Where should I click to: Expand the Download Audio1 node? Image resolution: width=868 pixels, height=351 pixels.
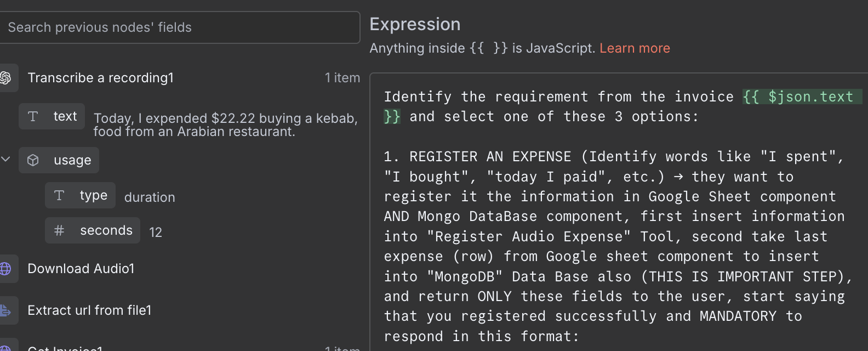(x=81, y=269)
